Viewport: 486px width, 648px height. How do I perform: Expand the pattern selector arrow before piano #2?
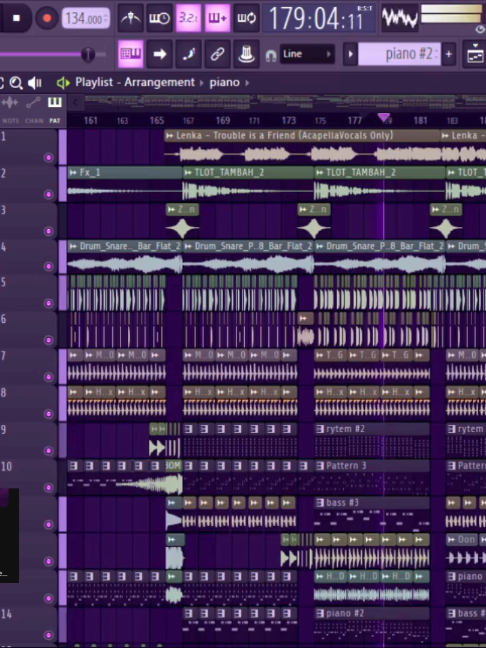350,54
